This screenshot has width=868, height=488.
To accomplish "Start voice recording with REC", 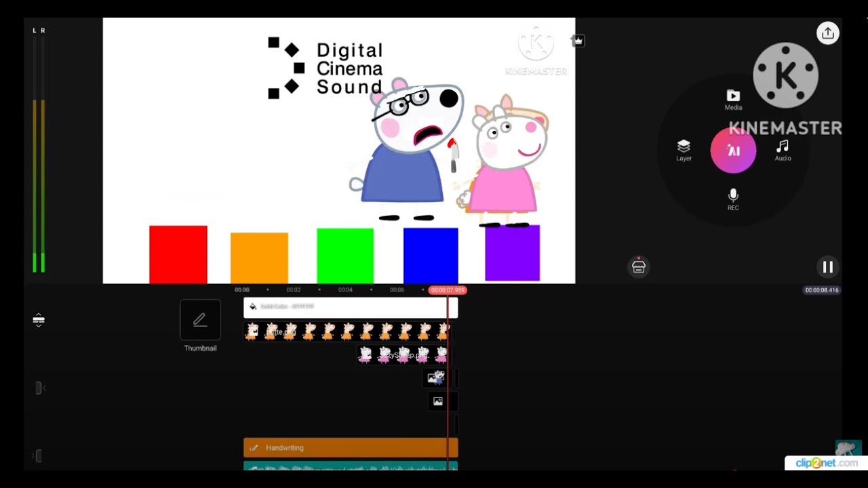I will [x=733, y=200].
